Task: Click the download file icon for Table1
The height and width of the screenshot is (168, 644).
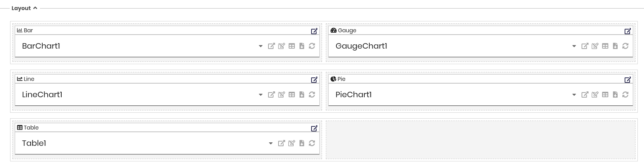Action: [x=302, y=143]
